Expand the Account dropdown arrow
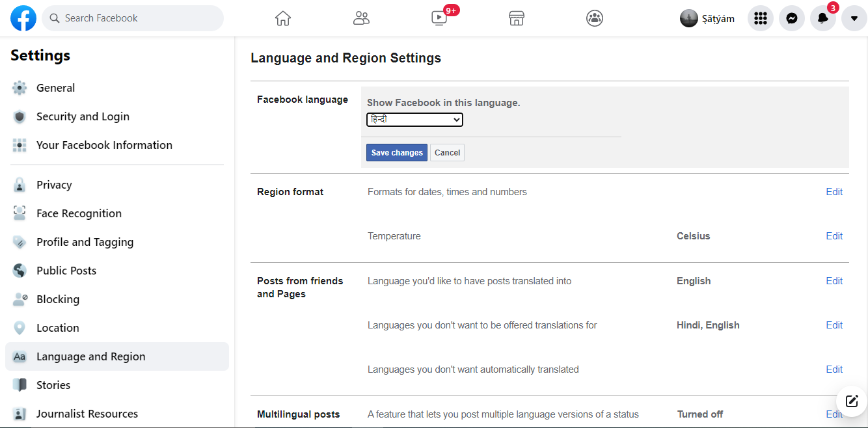Screen dimensions: 868x428 tap(854, 18)
